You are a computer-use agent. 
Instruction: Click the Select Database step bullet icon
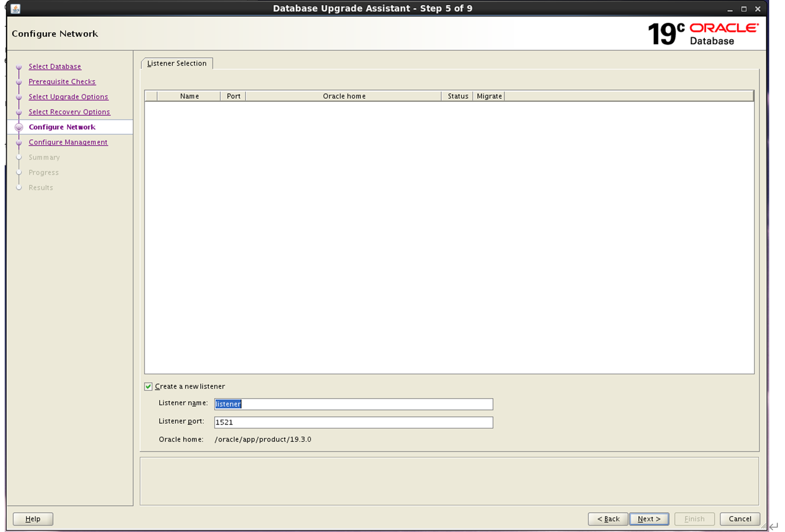pyautogui.click(x=19, y=67)
